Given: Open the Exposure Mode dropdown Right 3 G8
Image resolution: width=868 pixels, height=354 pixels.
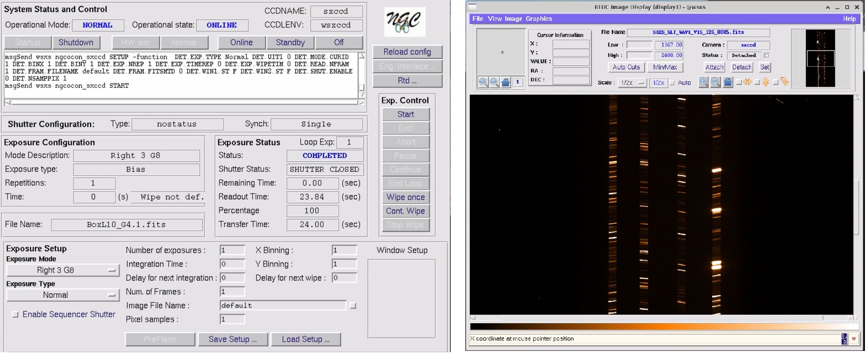Looking at the screenshot, I should pyautogui.click(x=63, y=270).
